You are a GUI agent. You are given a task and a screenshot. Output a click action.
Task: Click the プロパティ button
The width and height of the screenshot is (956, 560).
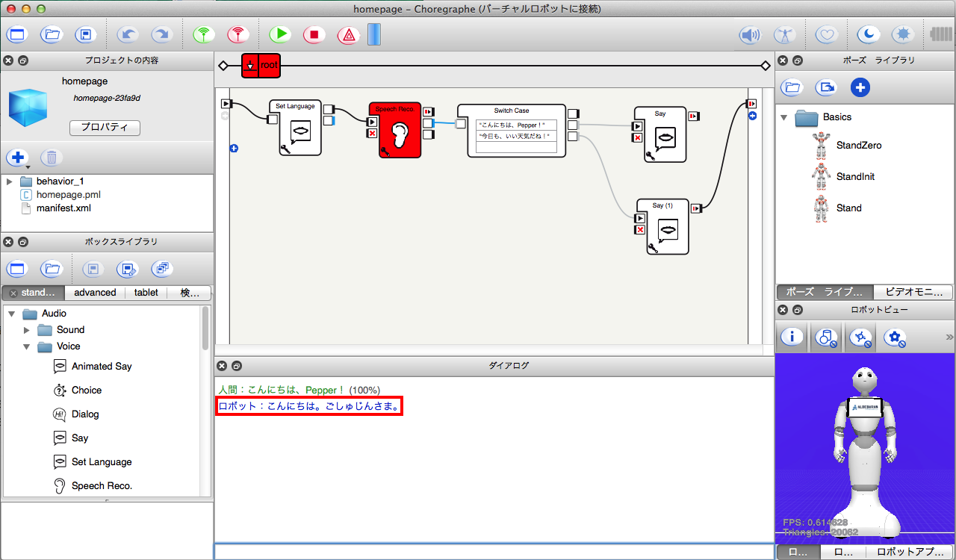105,128
